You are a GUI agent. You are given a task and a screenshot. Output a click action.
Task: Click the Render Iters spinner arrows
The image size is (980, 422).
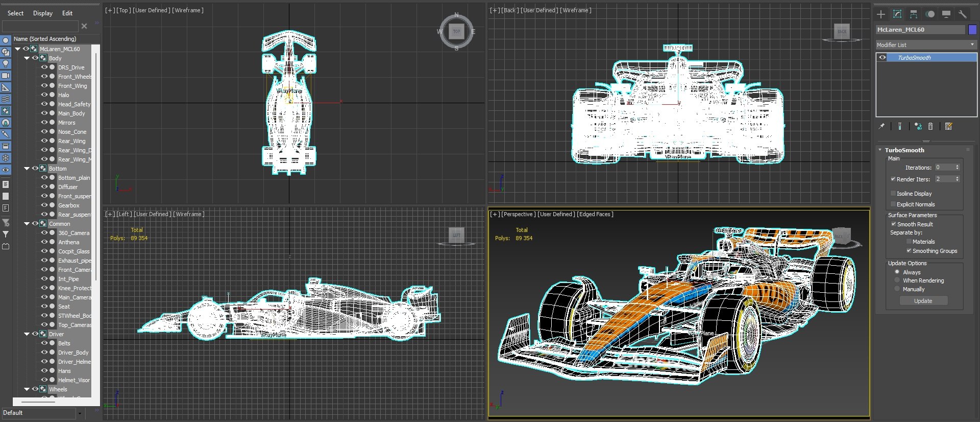(x=958, y=179)
